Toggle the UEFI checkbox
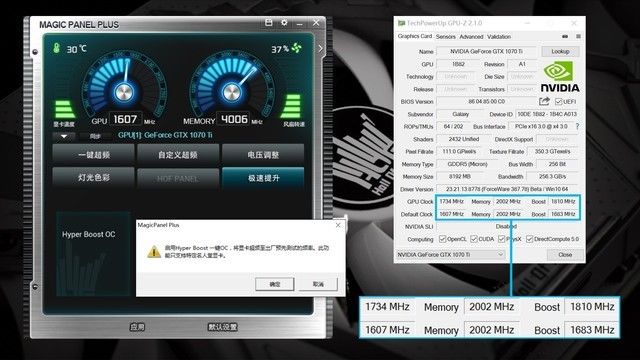This screenshot has height=360, width=640. coord(558,101)
